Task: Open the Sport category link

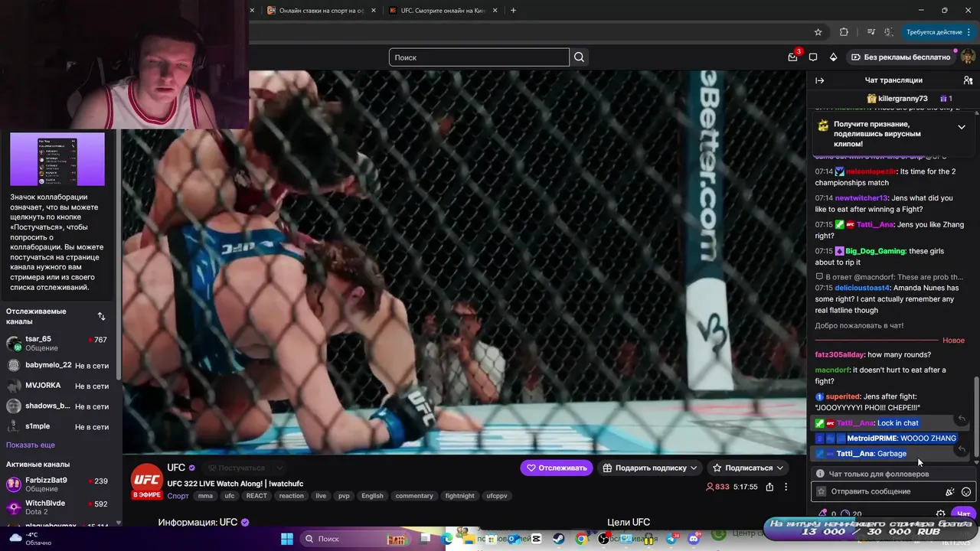Action: click(178, 496)
